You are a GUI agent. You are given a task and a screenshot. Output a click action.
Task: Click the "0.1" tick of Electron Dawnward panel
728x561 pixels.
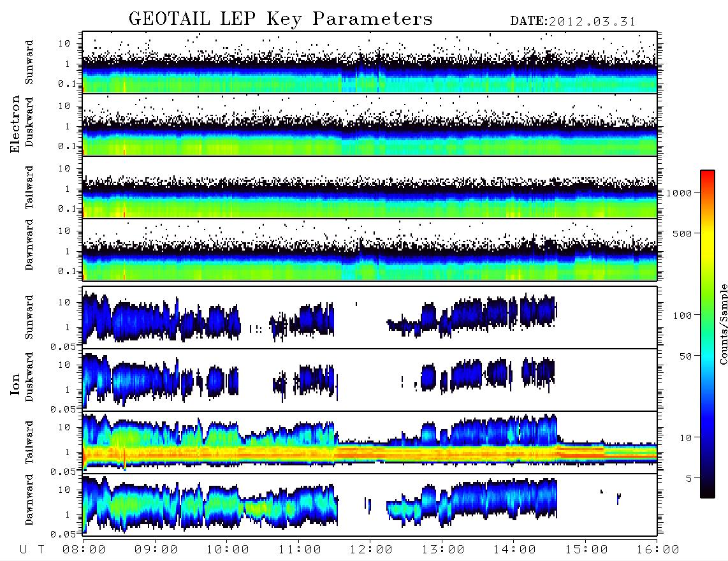pyautogui.click(x=66, y=271)
